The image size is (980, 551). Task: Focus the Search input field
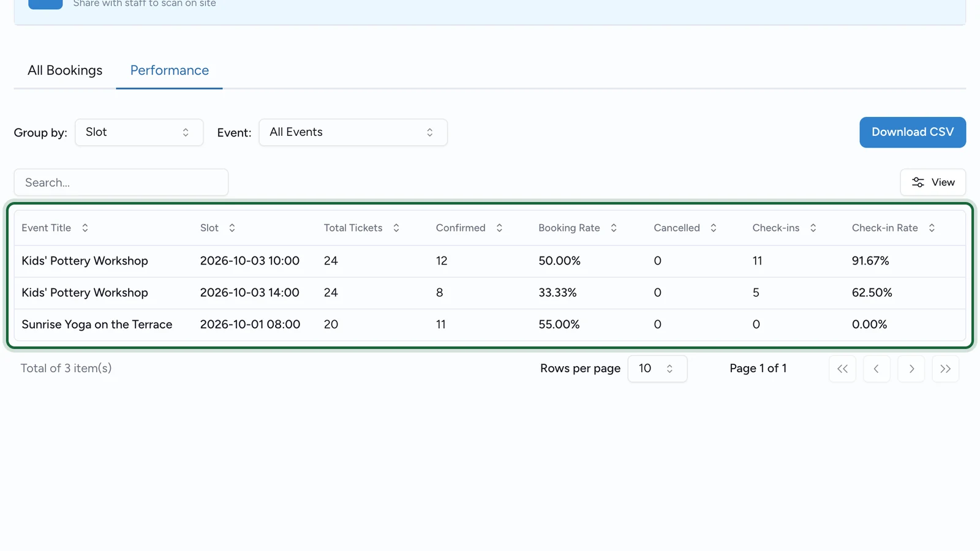pos(121,182)
